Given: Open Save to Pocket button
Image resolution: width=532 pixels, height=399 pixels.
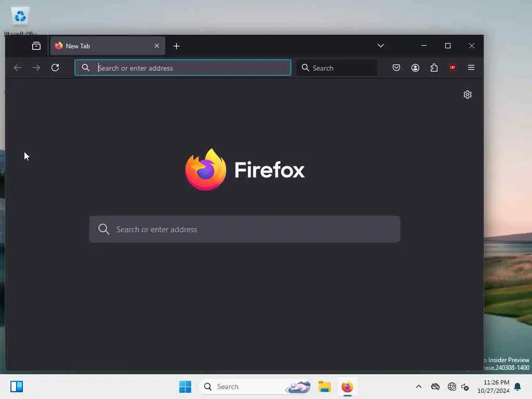Looking at the screenshot, I should tap(396, 68).
